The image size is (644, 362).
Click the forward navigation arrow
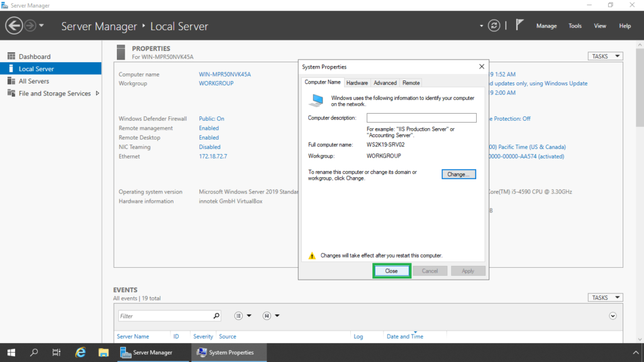point(30,26)
